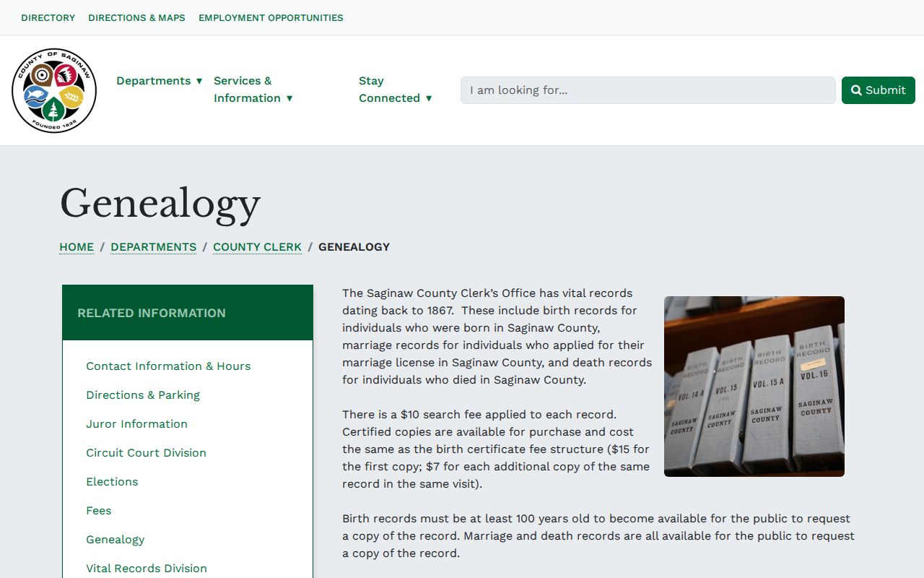The image size is (924, 578).
Task: Open Vital Records Division sidebar link
Action: (x=147, y=569)
